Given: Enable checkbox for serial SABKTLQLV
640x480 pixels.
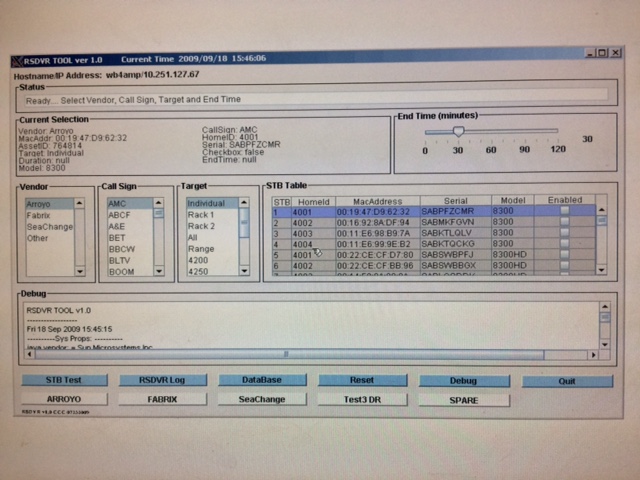Looking at the screenshot, I should tap(564, 232).
